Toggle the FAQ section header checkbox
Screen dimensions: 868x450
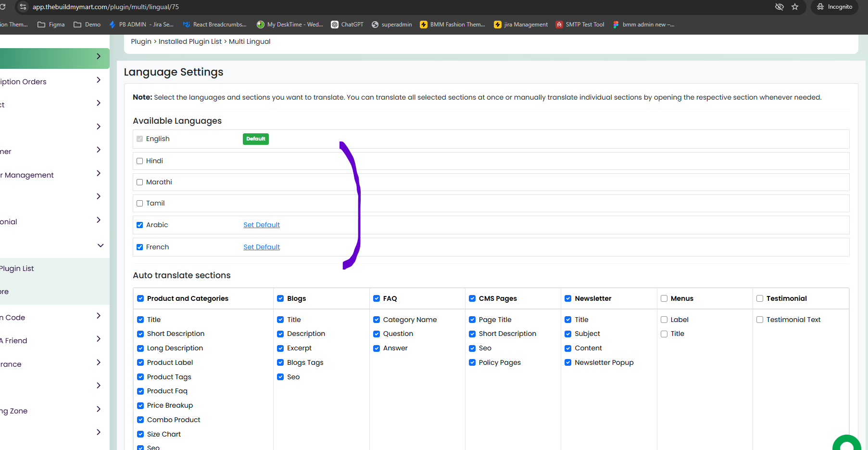point(377,298)
